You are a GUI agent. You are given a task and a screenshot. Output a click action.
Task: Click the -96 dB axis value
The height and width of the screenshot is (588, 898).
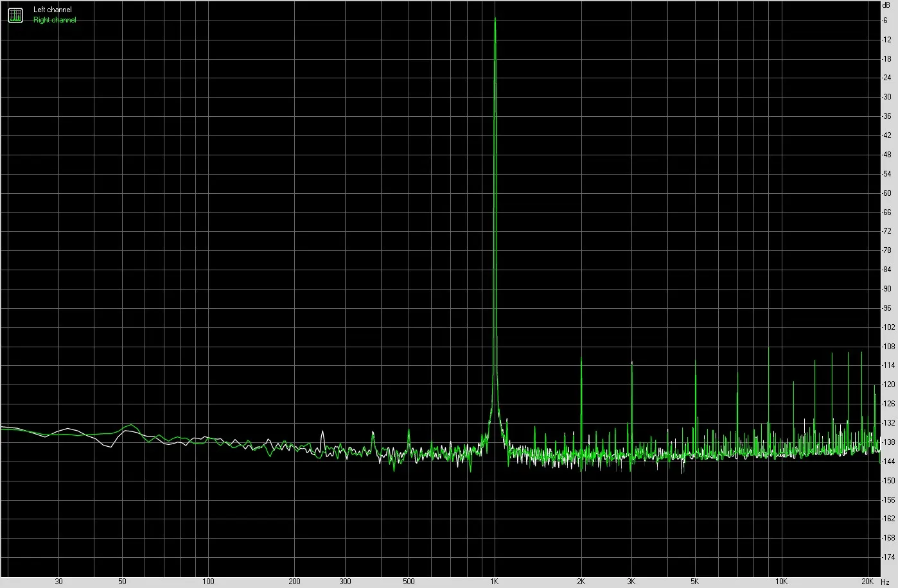click(886, 308)
